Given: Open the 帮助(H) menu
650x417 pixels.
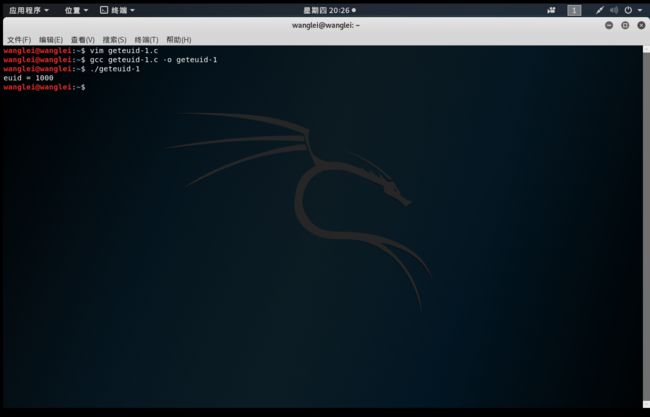Looking at the screenshot, I should coord(179,40).
